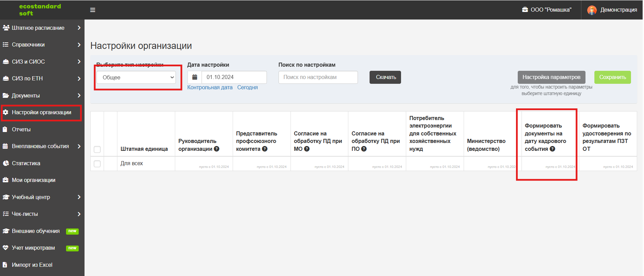Check the select-all checkbox in table header
The width and height of the screenshot is (644, 276).
(97, 149)
